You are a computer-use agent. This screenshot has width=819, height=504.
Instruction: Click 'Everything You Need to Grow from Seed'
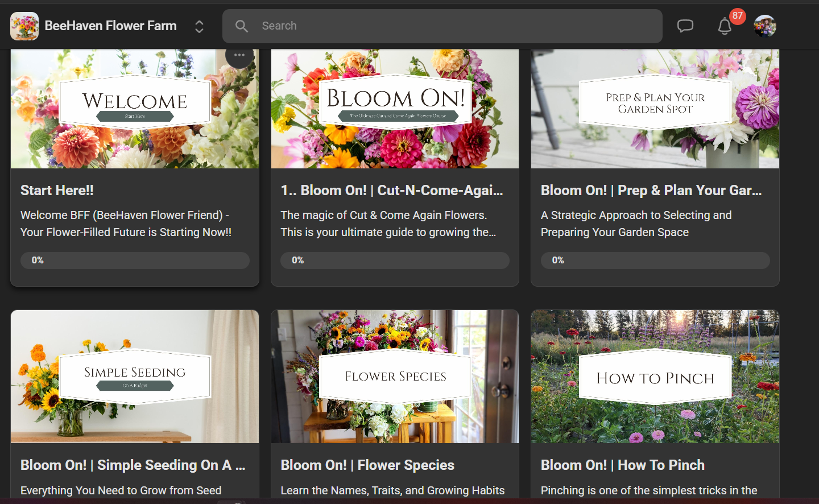pyautogui.click(x=121, y=490)
